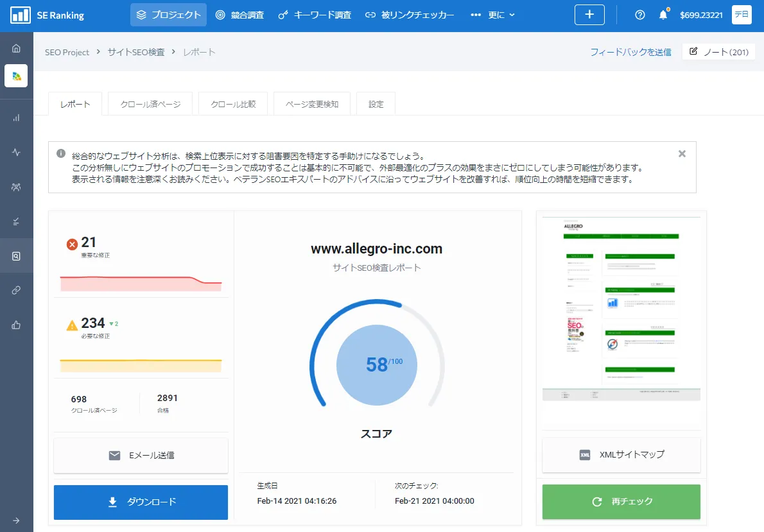The image size is (764, 532).
Task: Open the site audit magnifier sidebar icon
Action: 16,256
